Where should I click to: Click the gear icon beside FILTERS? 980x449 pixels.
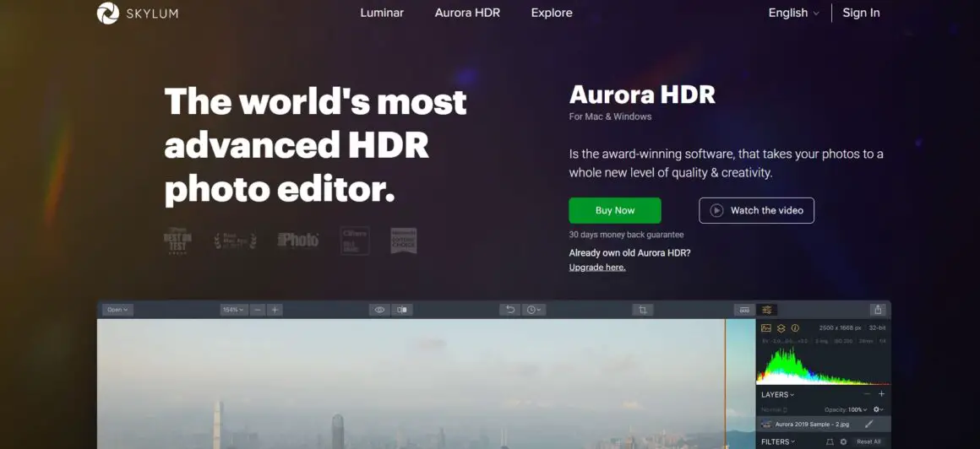(x=843, y=441)
